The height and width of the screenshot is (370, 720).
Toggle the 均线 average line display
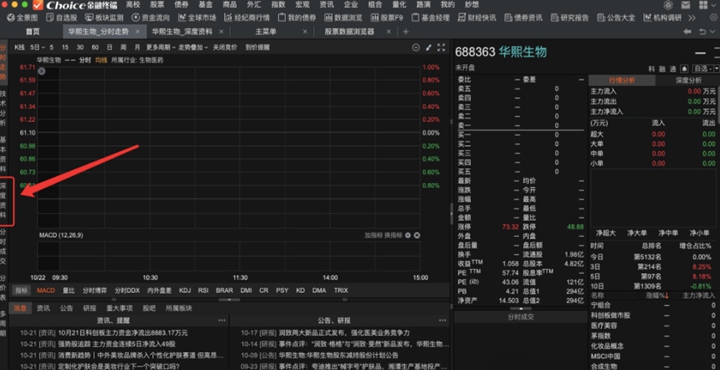coord(101,60)
